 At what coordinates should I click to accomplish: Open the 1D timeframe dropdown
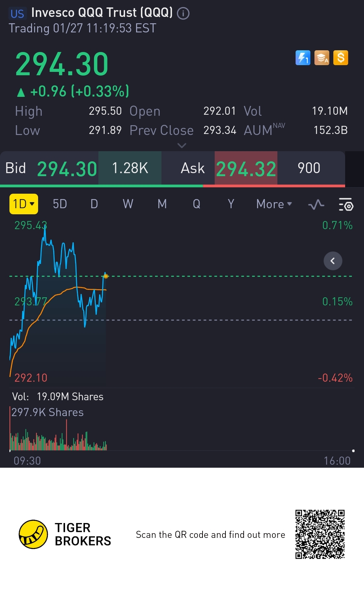[24, 204]
